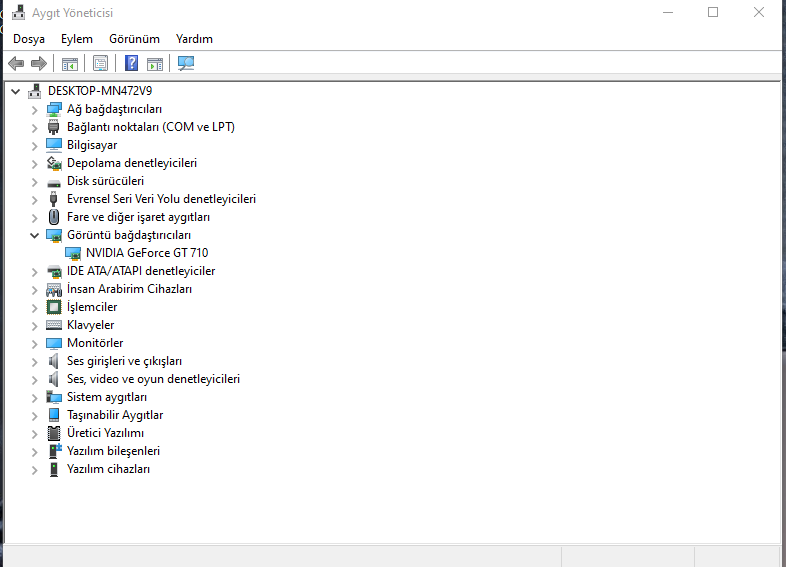Click the speaker icon for Ses girişleri
The image size is (786, 567).
coord(54,361)
